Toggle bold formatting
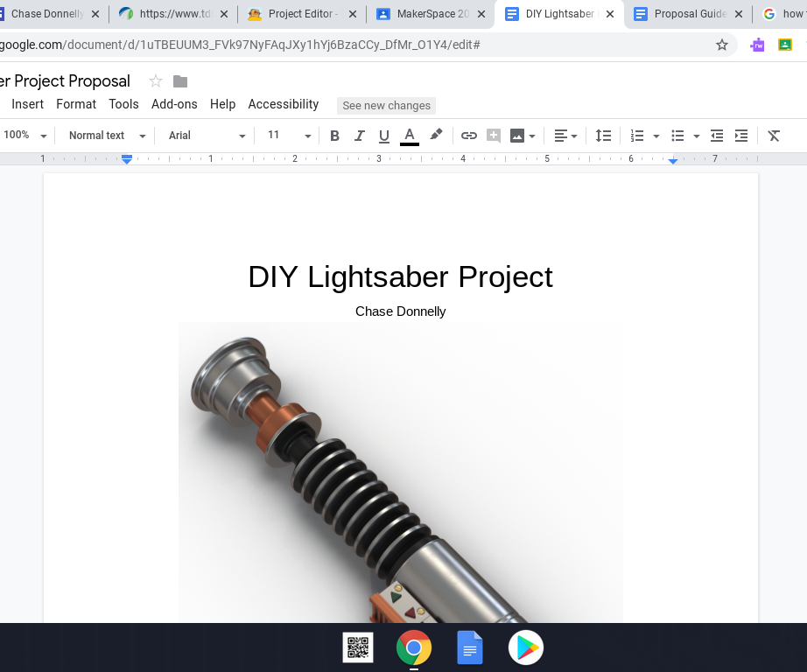This screenshot has height=672, width=807. click(x=334, y=136)
